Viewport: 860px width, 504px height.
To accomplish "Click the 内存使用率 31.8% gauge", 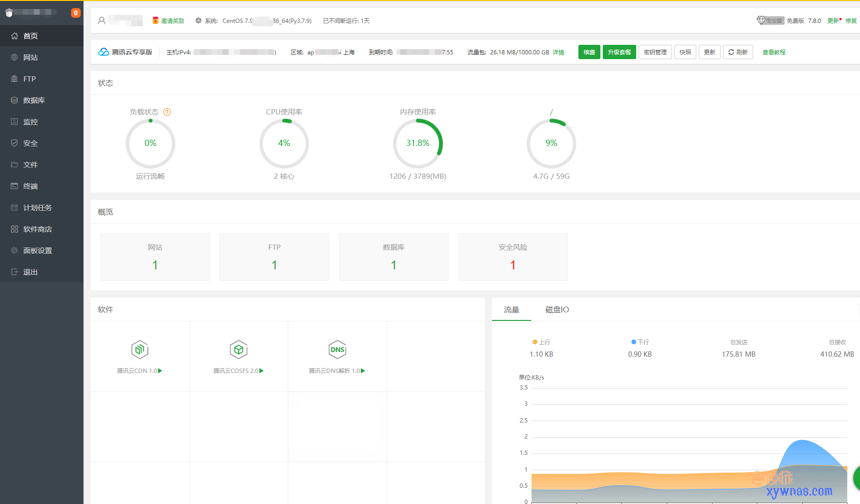I will tap(418, 143).
